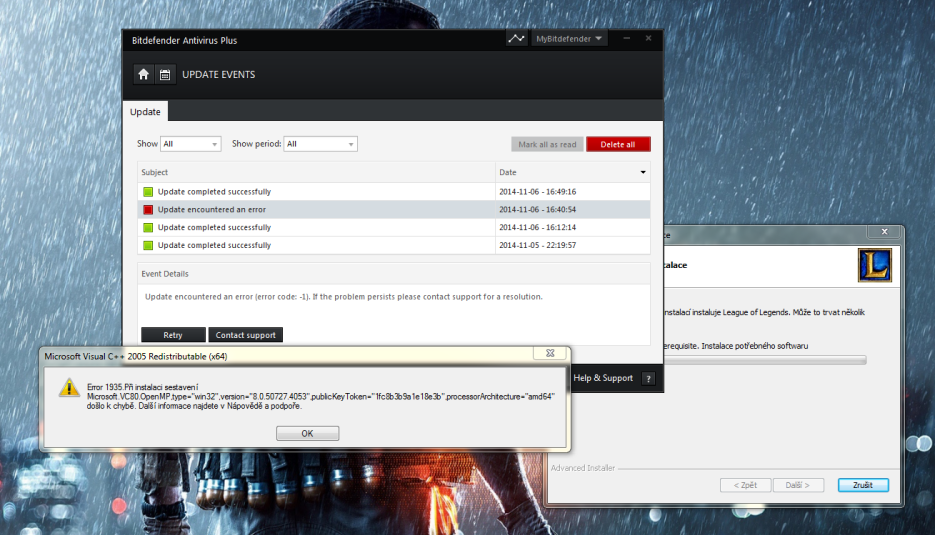Image resolution: width=935 pixels, height=535 pixels.
Task: Expand the Show filter dropdown
Action: 191,144
